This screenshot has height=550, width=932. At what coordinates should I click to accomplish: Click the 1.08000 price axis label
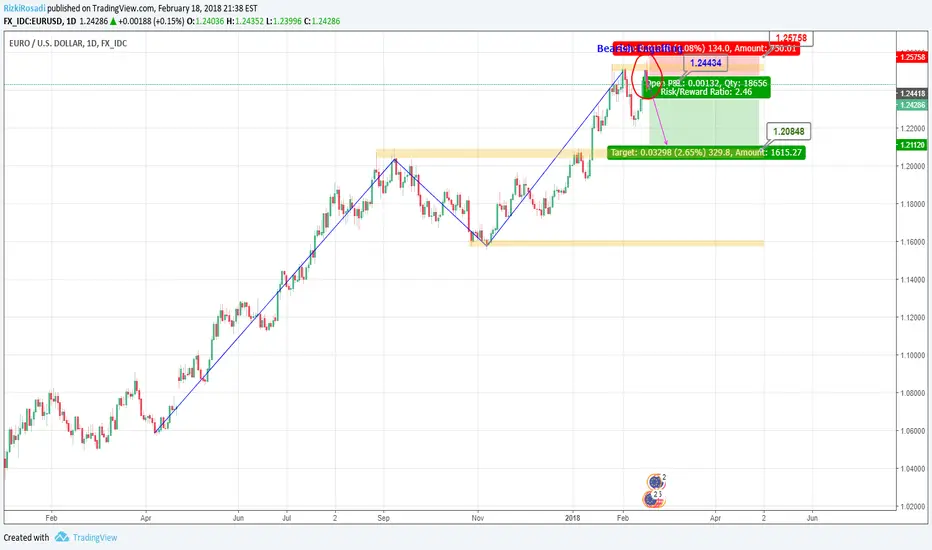[914, 393]
